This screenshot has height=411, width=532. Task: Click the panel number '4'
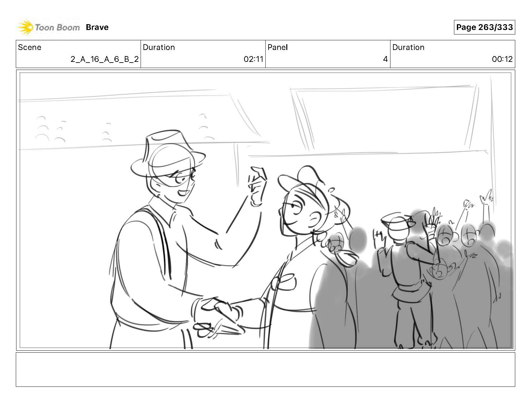pyautogui.click(x=385, y=59)
